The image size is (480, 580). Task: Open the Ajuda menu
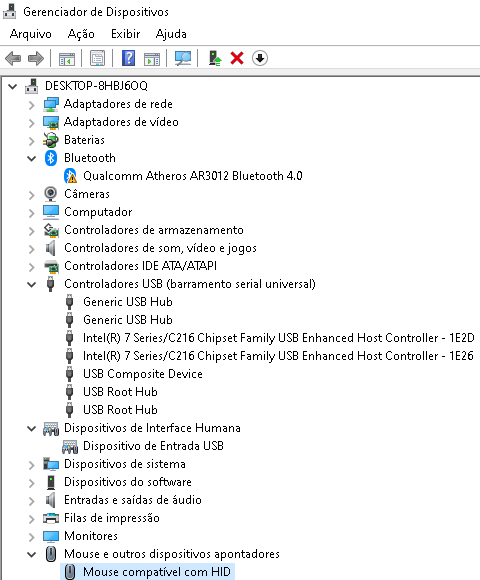171,34
